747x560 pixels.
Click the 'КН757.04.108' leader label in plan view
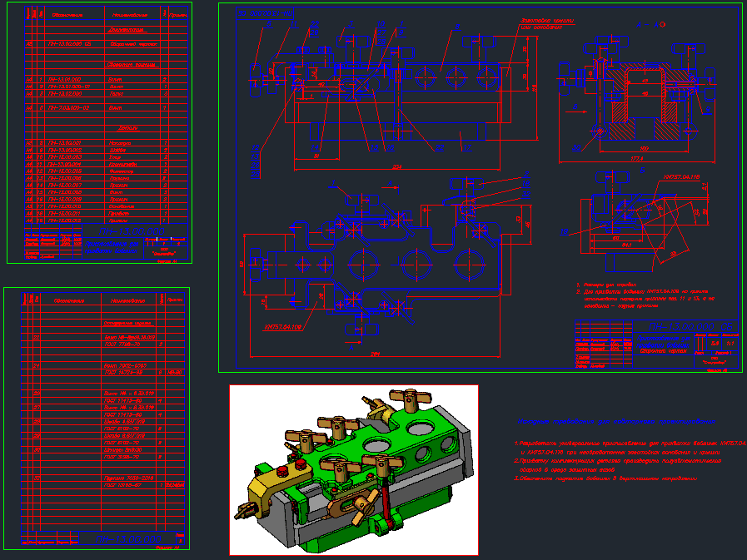click(283, 327)
